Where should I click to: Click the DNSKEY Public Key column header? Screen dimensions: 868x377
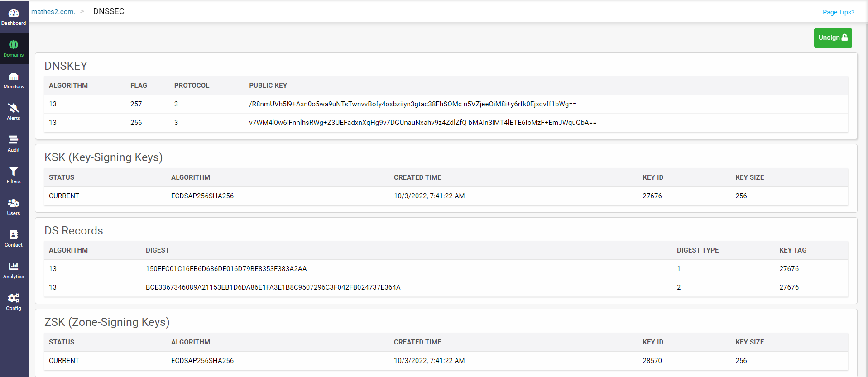point(268,86)
